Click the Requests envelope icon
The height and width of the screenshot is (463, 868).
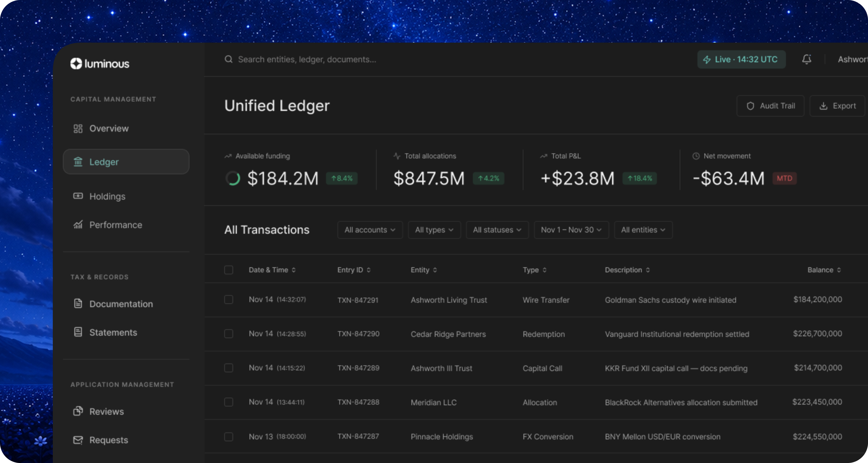[x=78, y=440]
